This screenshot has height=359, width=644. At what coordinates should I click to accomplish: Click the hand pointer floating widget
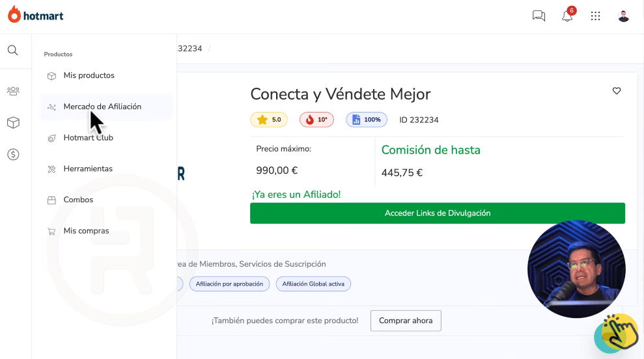coord(617,334)
